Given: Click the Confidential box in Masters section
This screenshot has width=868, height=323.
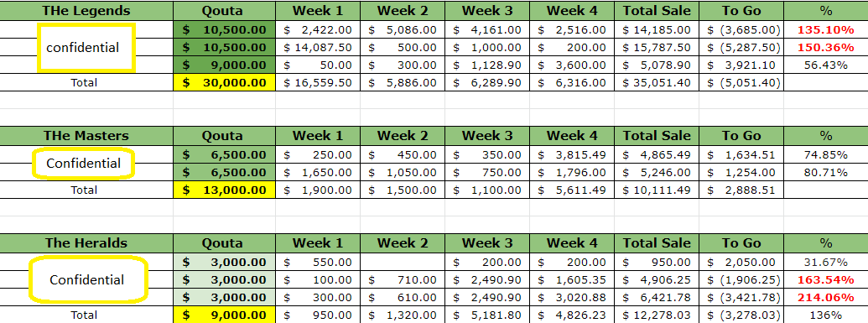Looking at the screenshot, I should point(84,164).
